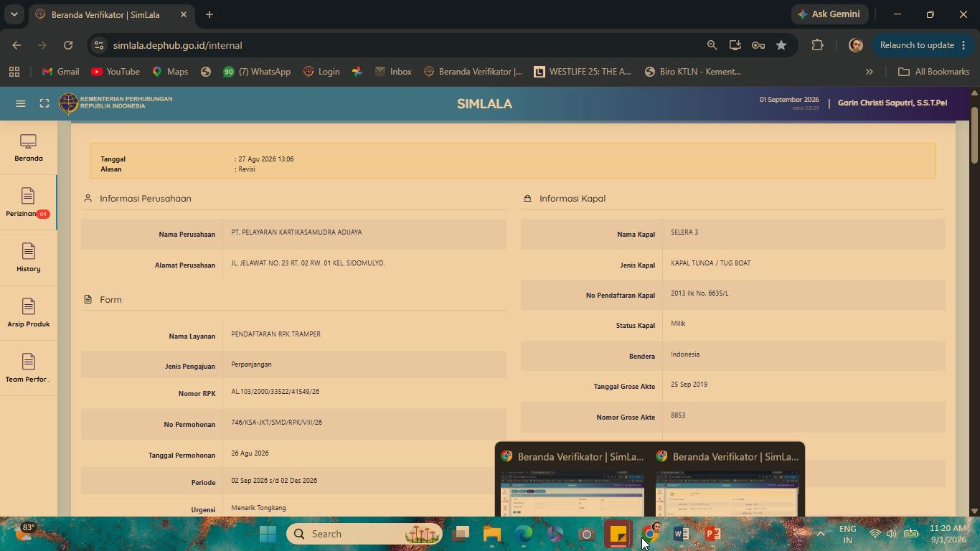The height and width of the screenshot is (551, 980).
Task: Open the Team Performance sidebar item
Action: tap(29, 369)
